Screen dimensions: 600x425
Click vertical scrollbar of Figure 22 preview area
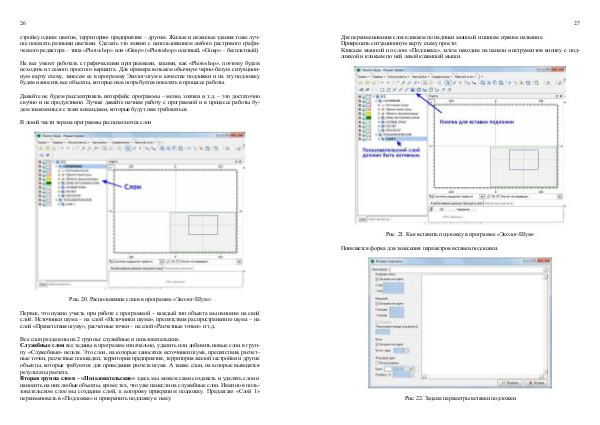546,324
